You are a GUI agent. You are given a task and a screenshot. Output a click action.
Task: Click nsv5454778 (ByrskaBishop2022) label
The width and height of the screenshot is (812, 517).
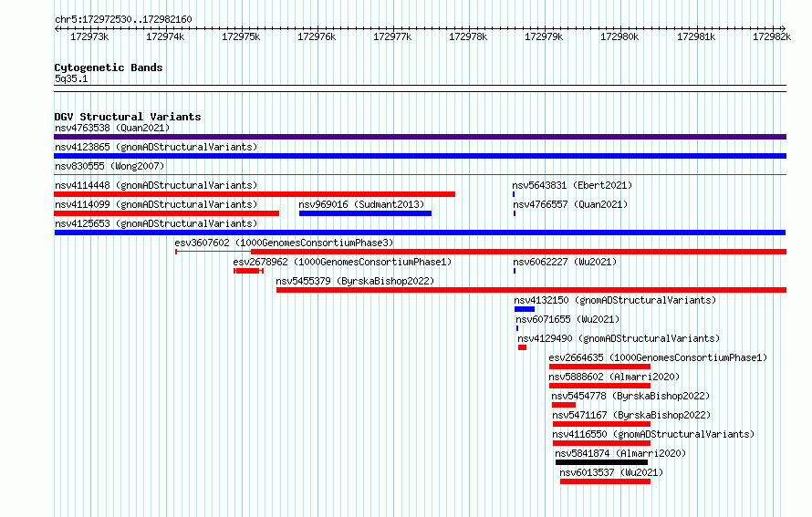[x=630, y=396]
